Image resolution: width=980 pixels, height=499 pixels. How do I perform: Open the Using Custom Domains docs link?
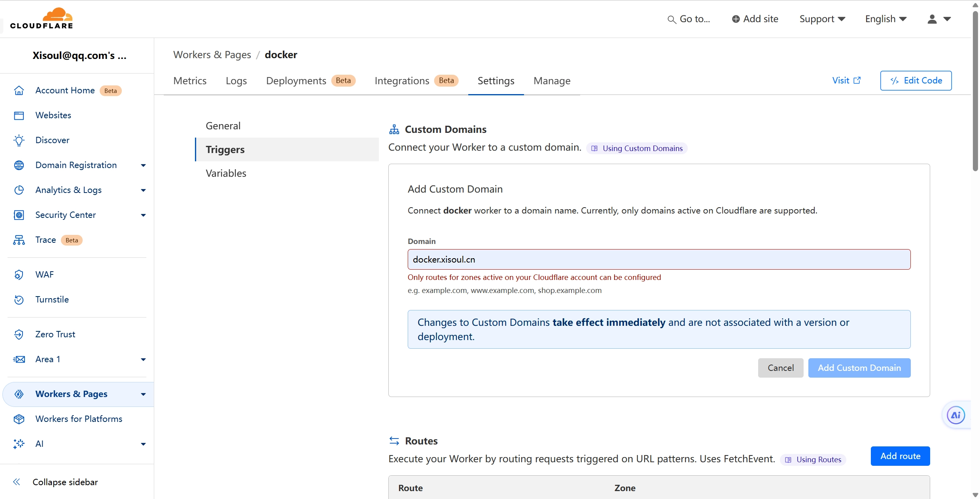coord(637,148)
